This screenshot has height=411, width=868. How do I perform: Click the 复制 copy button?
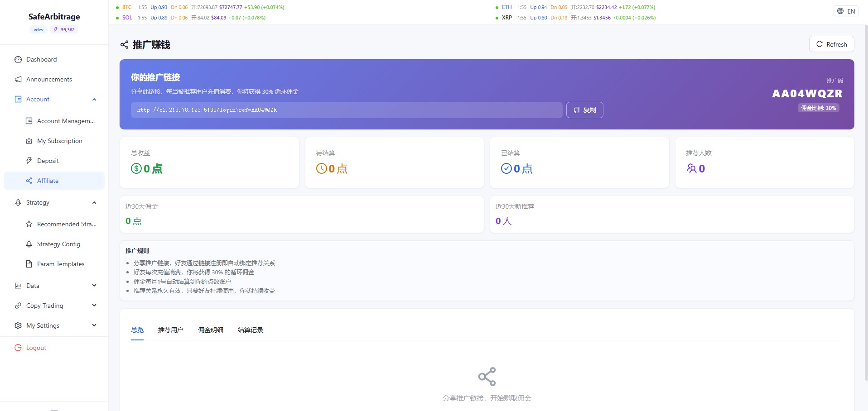[584, 110]
